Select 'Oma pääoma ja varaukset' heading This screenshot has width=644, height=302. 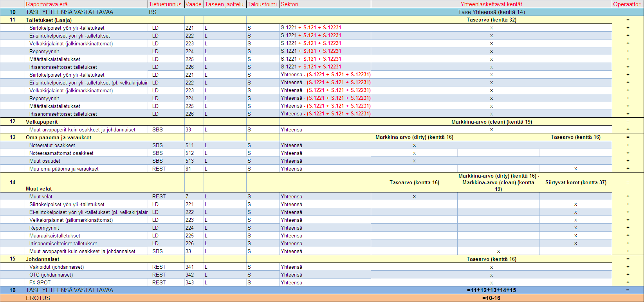[x=59, y=137]
